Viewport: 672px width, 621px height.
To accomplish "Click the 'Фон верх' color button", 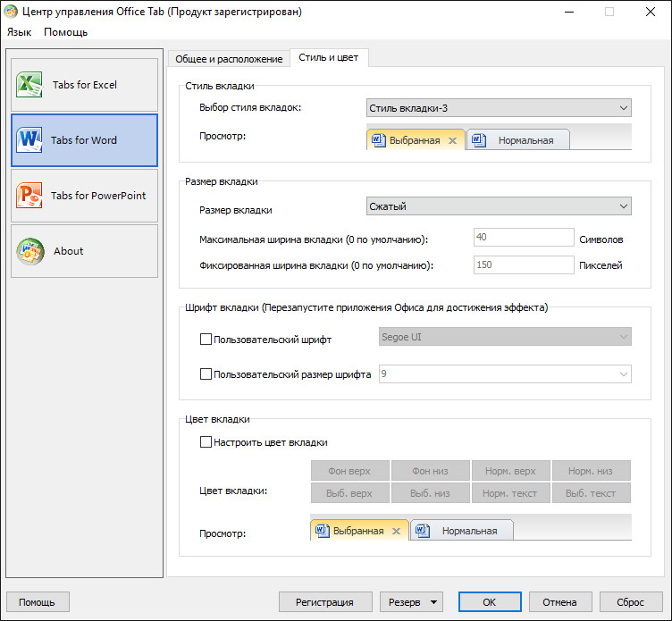I will pyautogui.click(x=350, y=471).
